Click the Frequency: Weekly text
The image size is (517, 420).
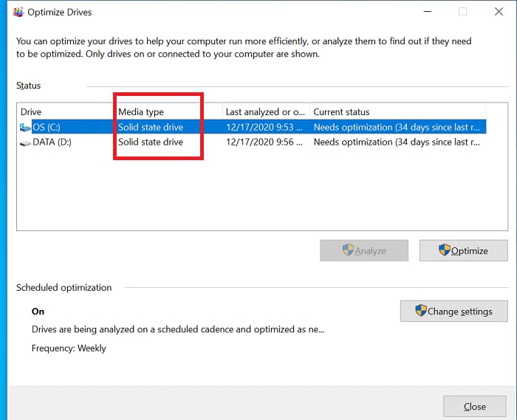[x=69, y=348]
